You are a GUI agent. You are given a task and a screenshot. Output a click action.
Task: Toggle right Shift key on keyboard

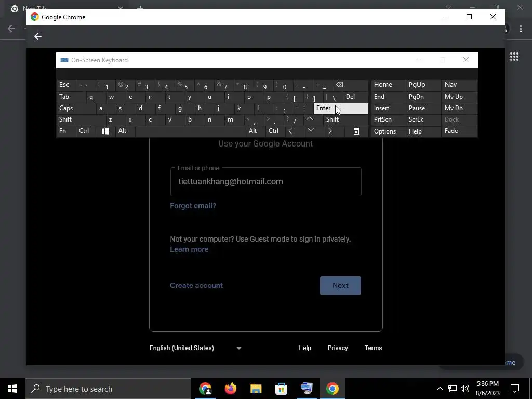[x=345, y=119]
